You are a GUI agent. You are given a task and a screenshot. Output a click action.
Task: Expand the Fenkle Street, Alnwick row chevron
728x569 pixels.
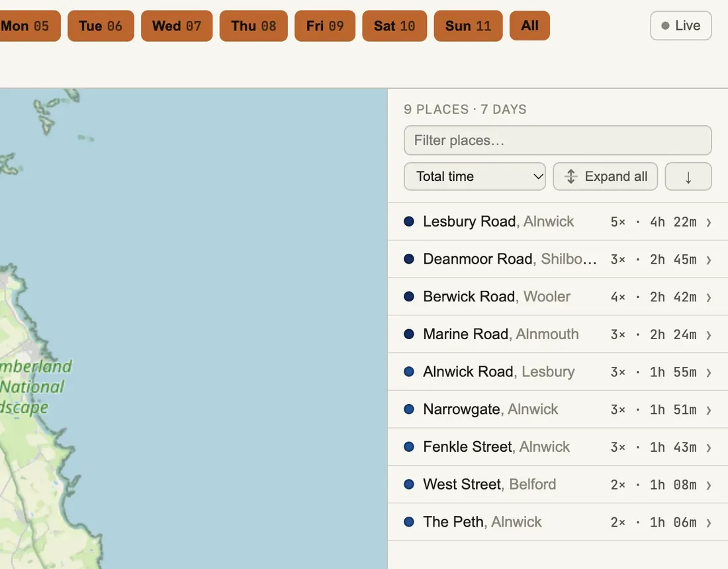pyautogui.click(x=709, y=448)
